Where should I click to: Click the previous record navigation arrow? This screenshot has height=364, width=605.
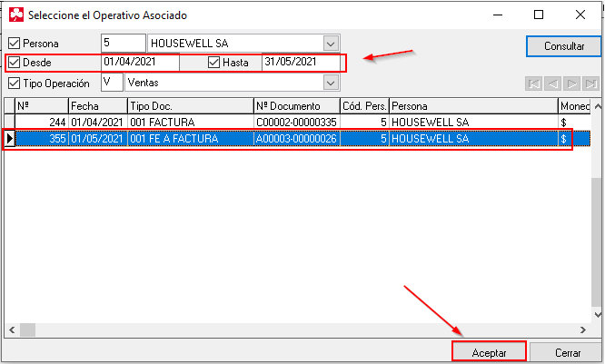[x=552, y=84]
